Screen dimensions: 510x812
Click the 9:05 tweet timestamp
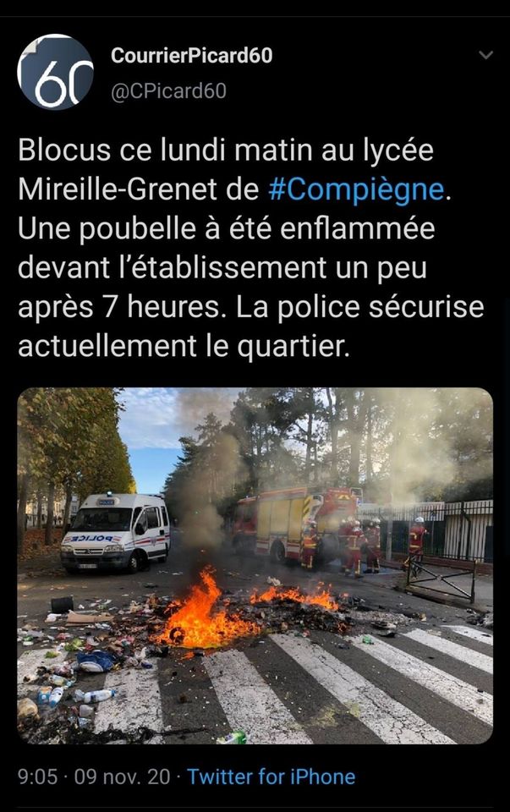(37, 776)
